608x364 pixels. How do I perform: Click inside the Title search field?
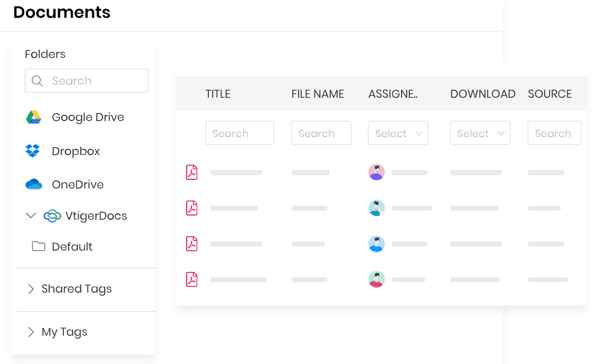point(239,133)
